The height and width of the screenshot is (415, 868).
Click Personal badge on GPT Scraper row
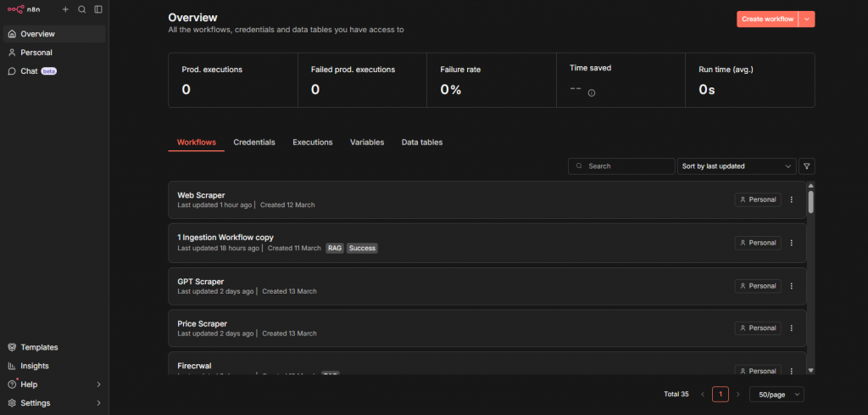click(758, 286)
